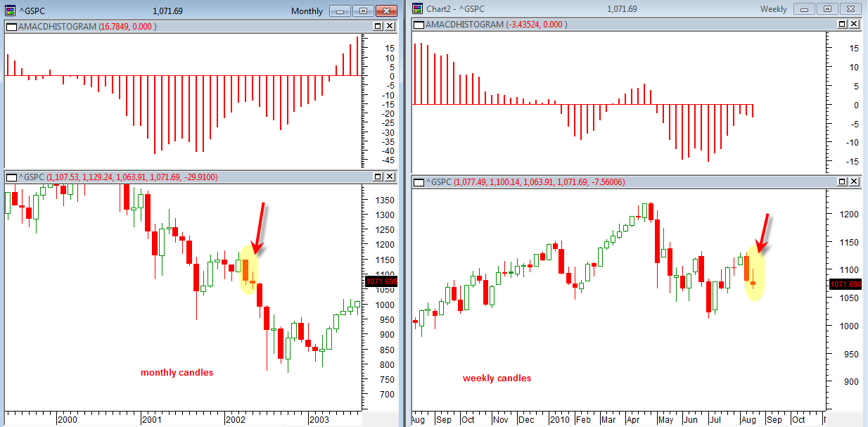Click AMACDHISTOGRAM label showing 16.7849 value
The height and width of the screenshot is (427, 868).
tap(87, 26)
